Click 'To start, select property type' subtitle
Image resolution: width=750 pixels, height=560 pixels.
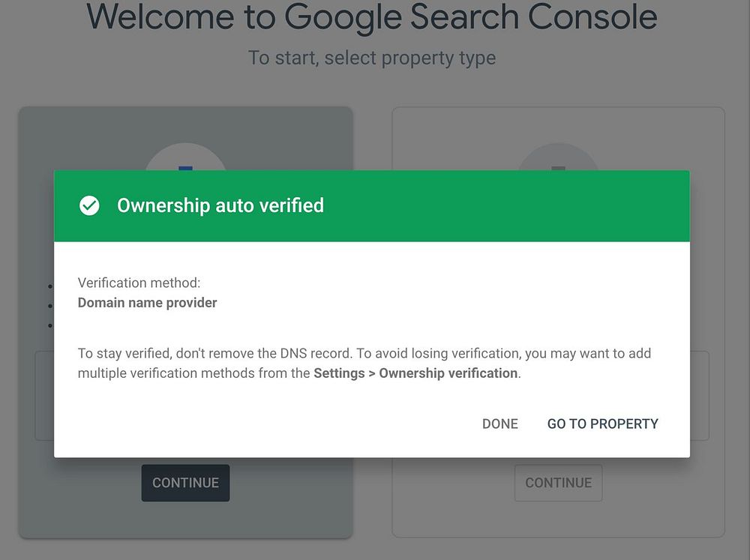pyautogui.click(x=372, y=58)
